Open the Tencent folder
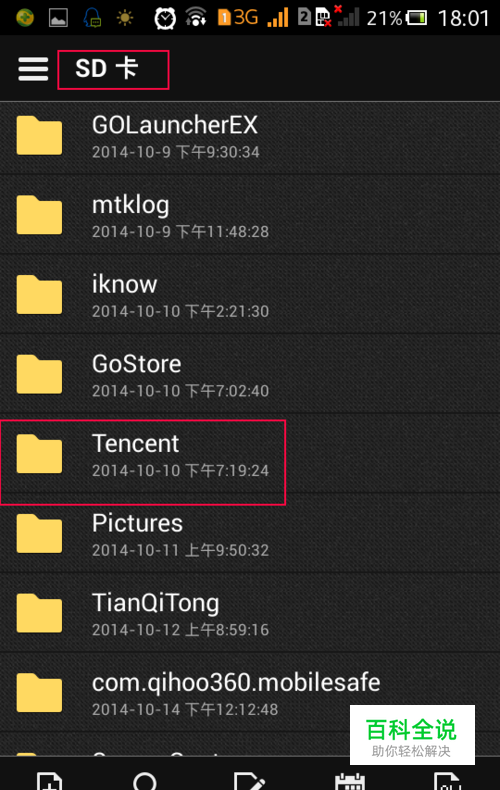The width and height of the screenshot is (500, 790). [250, 456]
